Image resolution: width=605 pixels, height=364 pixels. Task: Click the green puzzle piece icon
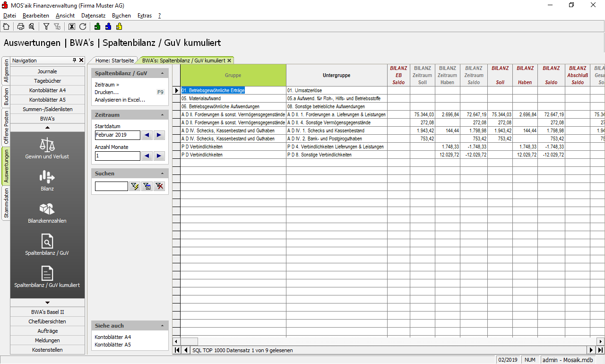(x=97, y=26)
